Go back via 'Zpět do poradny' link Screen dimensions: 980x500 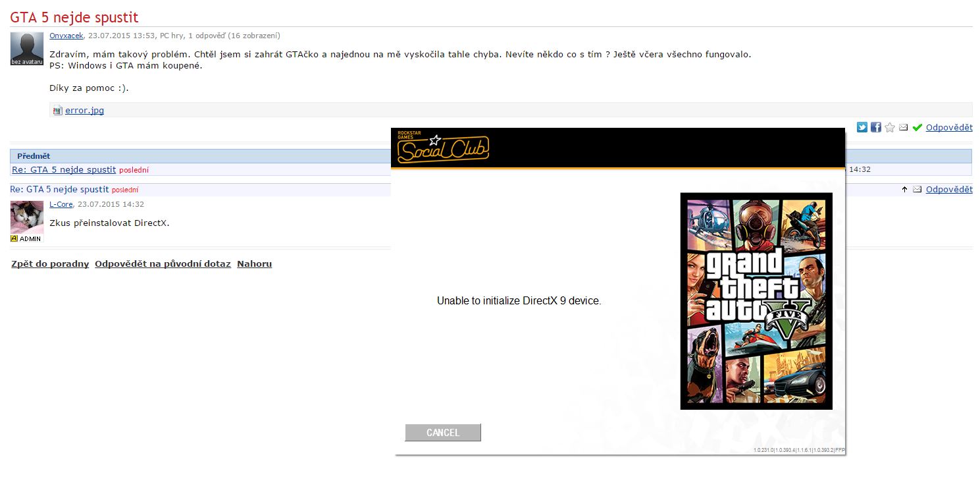click(x=50, y=264)
